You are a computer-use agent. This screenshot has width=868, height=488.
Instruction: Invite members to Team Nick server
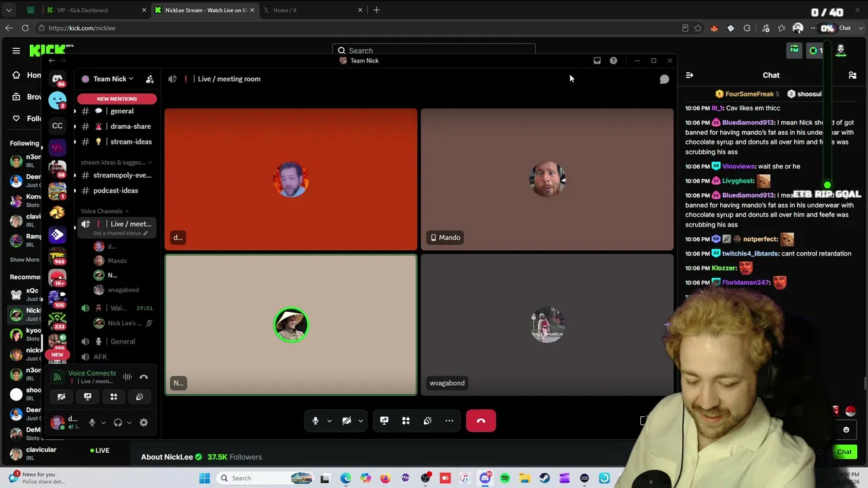coord(149,79)
